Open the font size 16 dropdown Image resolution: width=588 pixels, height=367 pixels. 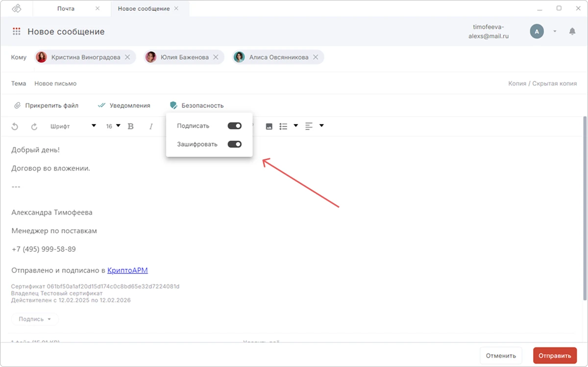pyautogui.click(x=113, y=126)
